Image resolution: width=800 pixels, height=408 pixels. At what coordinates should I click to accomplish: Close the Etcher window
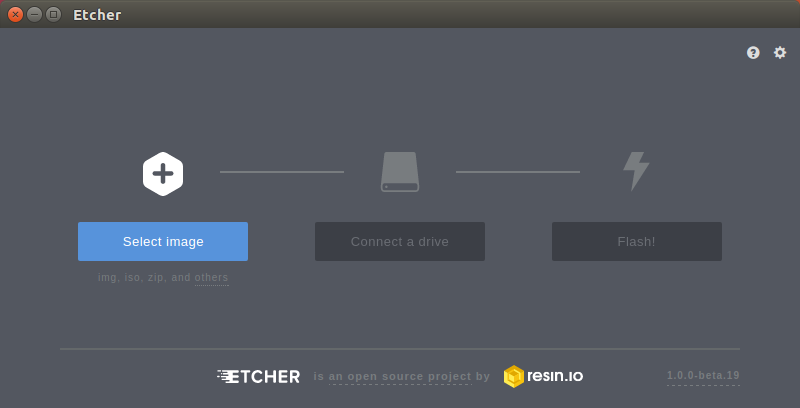point(15,14)
